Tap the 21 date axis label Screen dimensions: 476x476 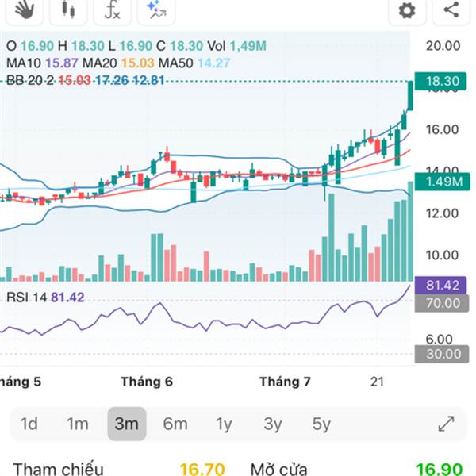377,382
